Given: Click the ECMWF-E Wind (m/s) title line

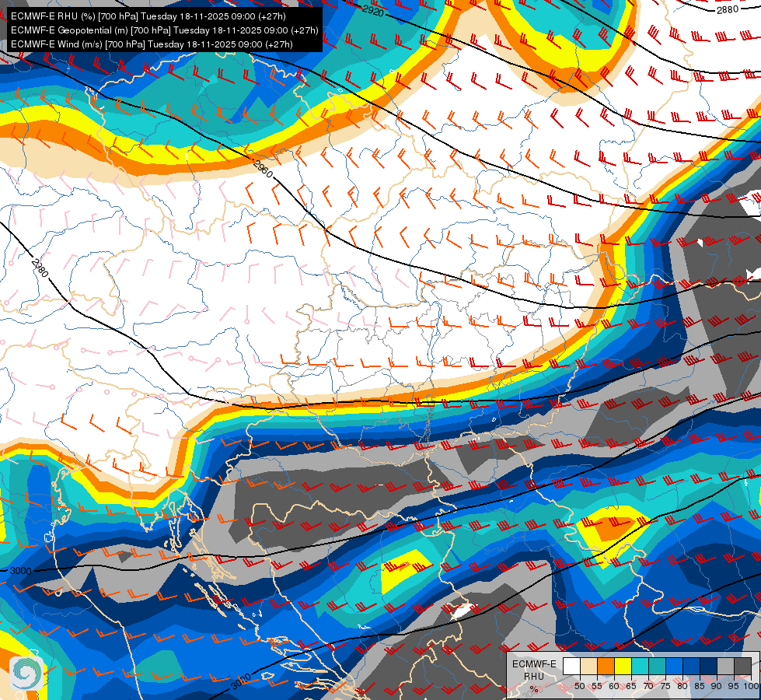Looking at the screenshot, I should (152, 44).
